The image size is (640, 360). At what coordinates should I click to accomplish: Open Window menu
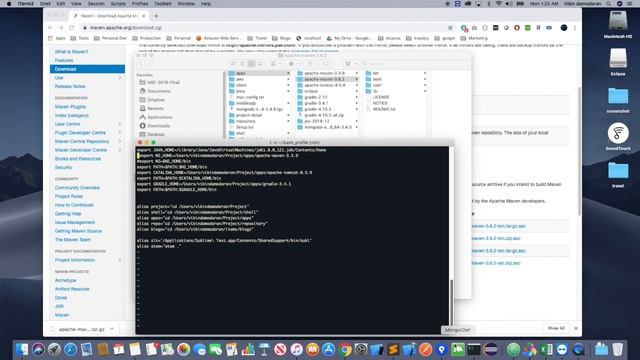point(186,4)
